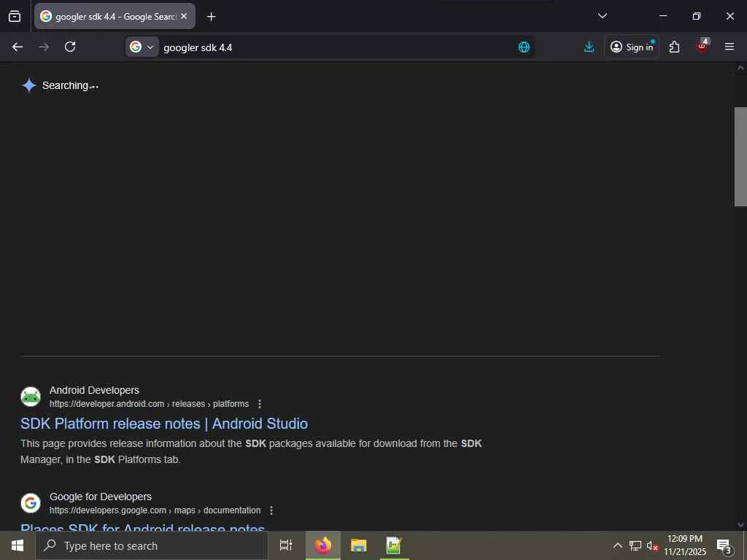Click the result snippet beginning This page provides
Image resolution: width=747 pixels, height=560 pixels.
pyautogui.click(x=251, y=451)
